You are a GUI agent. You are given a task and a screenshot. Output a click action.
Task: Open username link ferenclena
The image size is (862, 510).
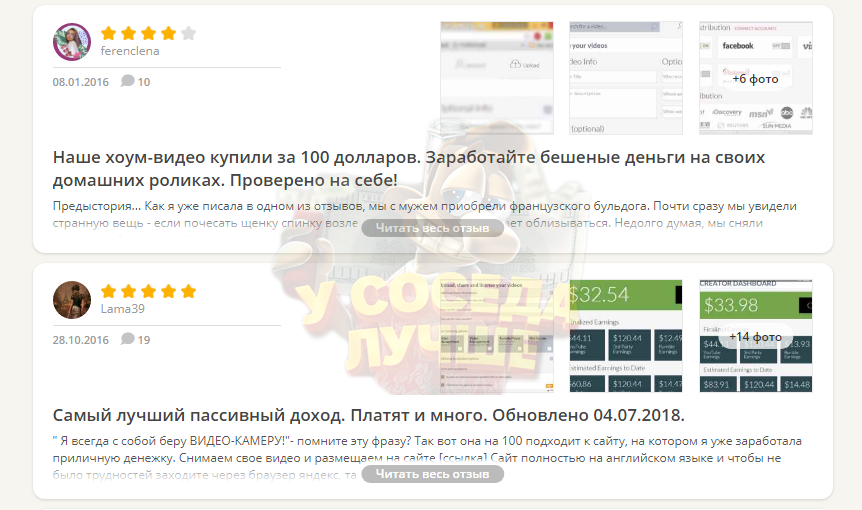pyautogui.click(x=130, y=51)
